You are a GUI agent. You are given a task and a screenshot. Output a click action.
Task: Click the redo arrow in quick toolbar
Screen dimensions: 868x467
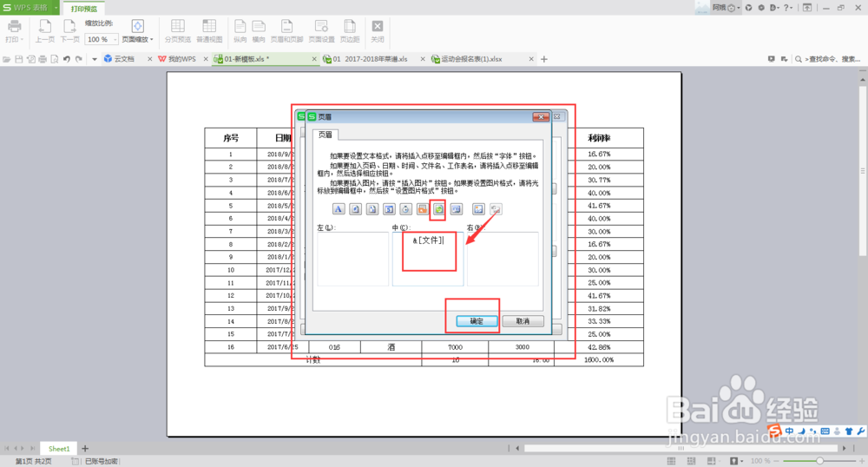pyautogui.click(x=79, y=59)
